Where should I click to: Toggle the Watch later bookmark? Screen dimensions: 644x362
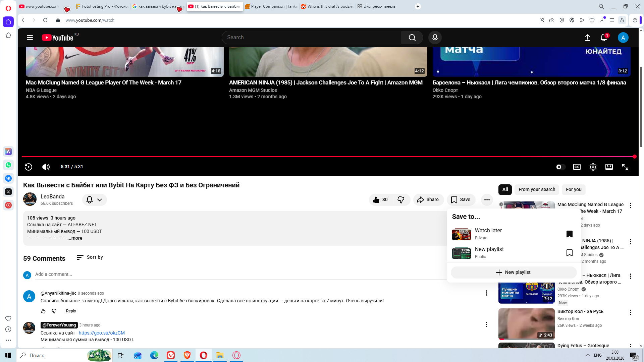[569, 234]
